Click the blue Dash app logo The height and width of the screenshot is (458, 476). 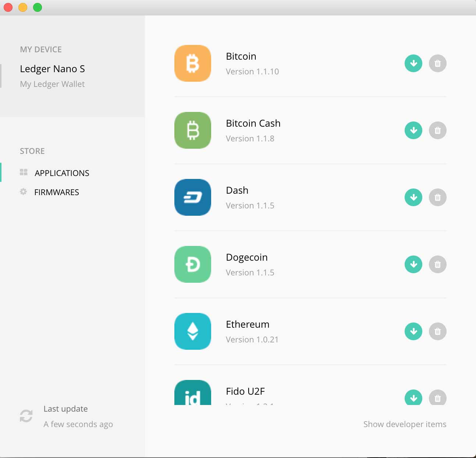pyautogui.click(x=193, y=197)
